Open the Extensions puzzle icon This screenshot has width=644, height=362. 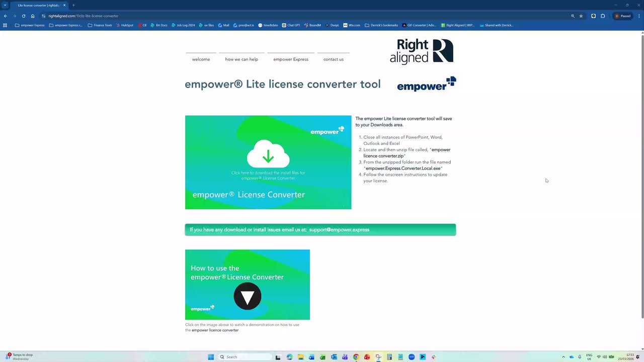coord(603,16)
